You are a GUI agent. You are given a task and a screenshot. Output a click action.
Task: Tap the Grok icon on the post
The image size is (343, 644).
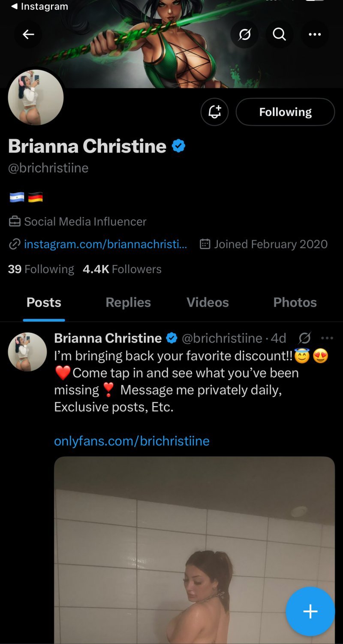[304, 338]
